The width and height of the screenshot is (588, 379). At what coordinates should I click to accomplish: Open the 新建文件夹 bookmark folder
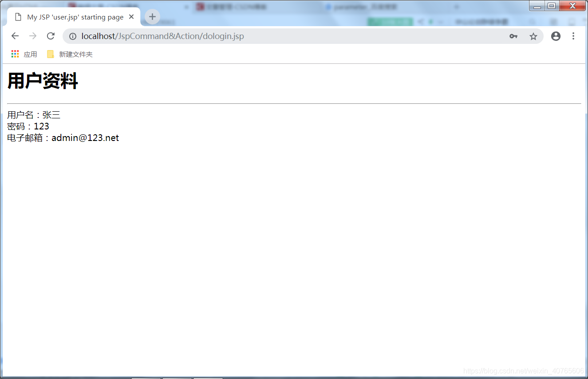tap(70, 54)
